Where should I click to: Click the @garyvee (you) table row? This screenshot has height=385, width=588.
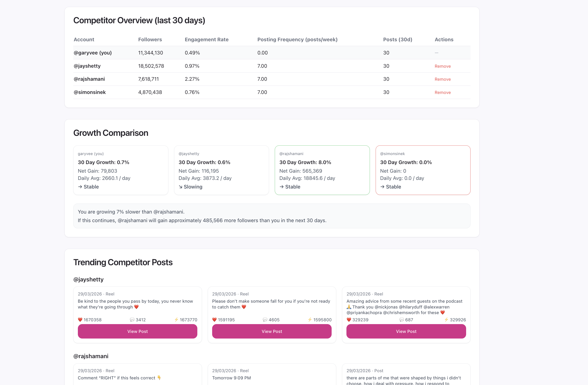point(93,53)
